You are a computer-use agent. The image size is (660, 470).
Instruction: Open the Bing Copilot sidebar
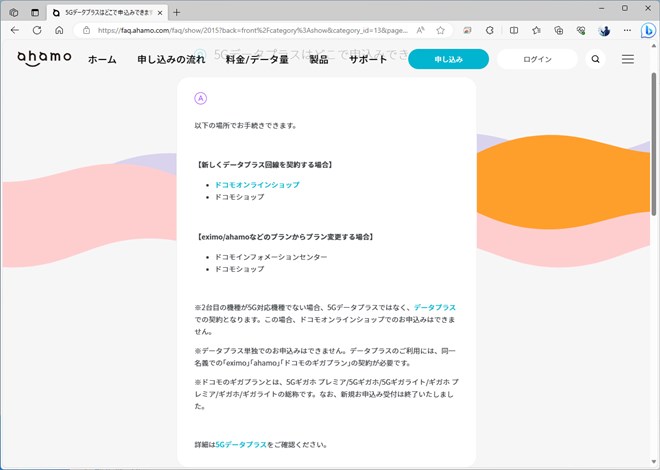648,31
